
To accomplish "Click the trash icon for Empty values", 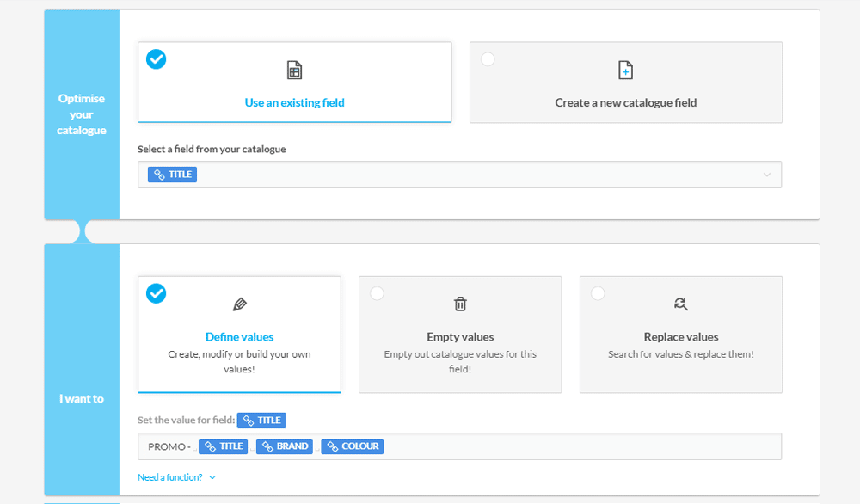I will click(460, 304).
